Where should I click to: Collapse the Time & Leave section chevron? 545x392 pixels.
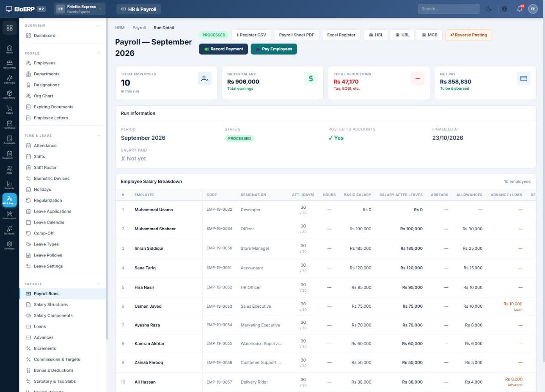coord(99,135)
